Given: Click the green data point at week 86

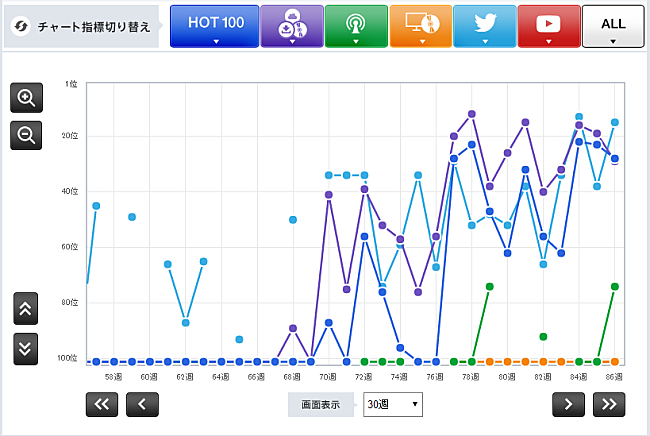Looking at the screenshot, I should pyautogui.click(x=615, y=287).
